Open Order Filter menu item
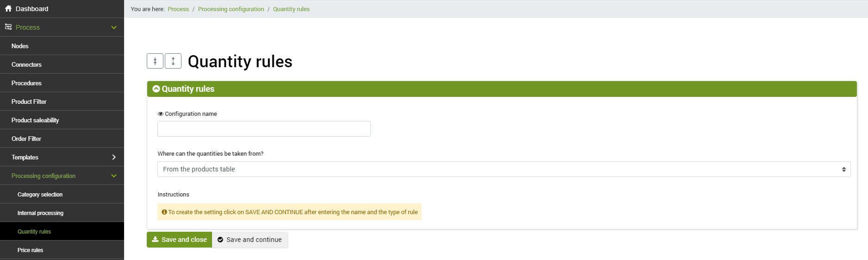 62,139
